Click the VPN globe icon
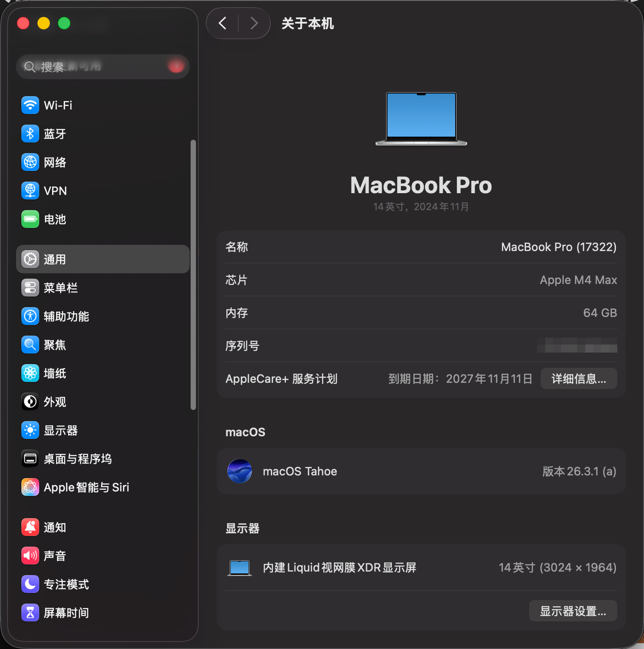Image resolution: width=644 pixels, height=649 pixels. (30, 191)
